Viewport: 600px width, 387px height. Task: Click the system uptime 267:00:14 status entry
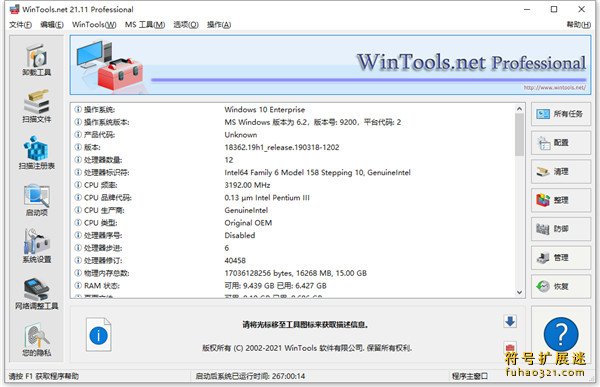250,376
